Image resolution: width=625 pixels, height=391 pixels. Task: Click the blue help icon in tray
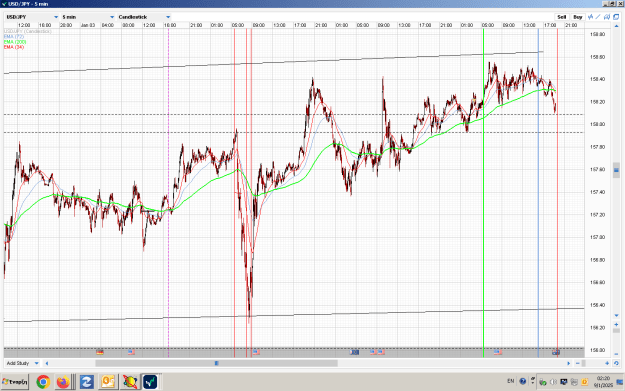click(x=523, y=381)
